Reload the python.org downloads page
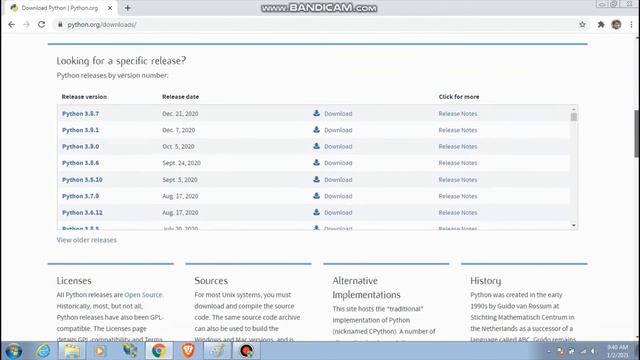Image resolution: width=640 pixels, height=360 pixels. click(42, 24)
